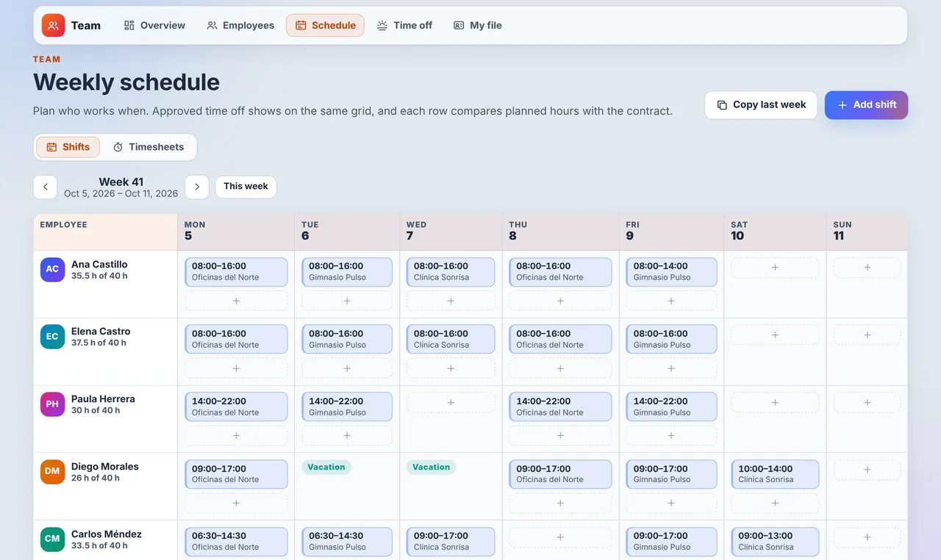The width and height of the screenshot is (941, 560).
Task: Click Diego Morales's Wednesday Vacation badge
Action: click(431, 467)
